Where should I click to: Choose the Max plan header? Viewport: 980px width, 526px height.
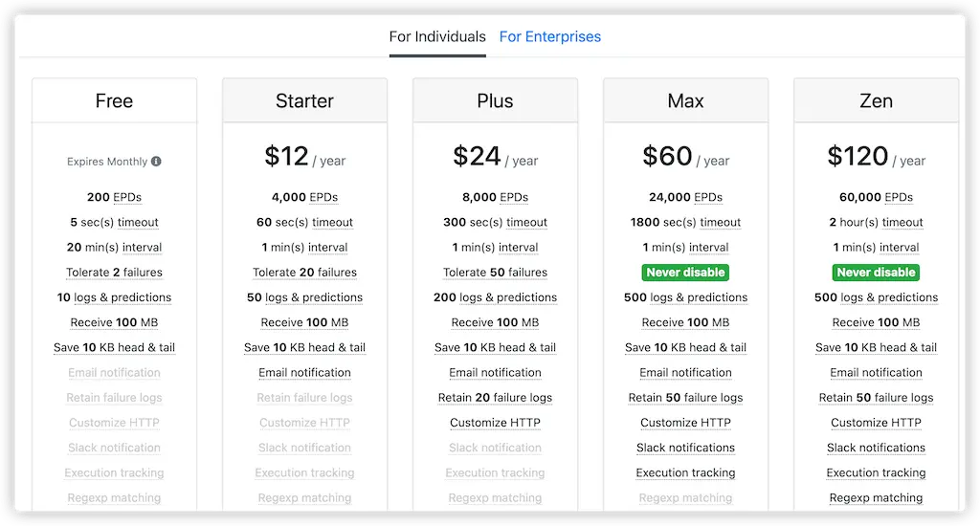[x=685, y=100]
